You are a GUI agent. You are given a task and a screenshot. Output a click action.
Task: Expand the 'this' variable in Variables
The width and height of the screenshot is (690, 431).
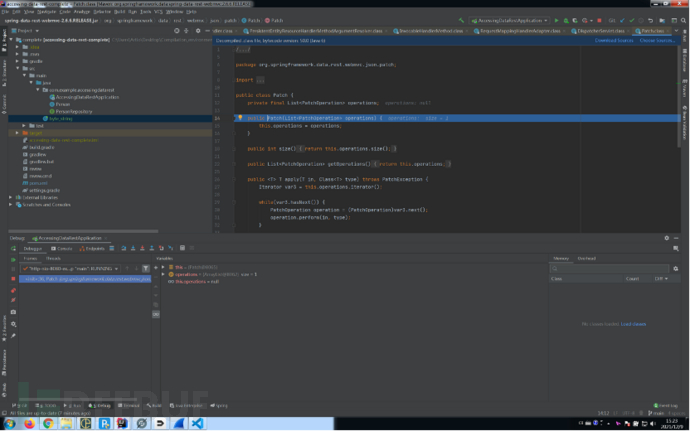point(163,267)
